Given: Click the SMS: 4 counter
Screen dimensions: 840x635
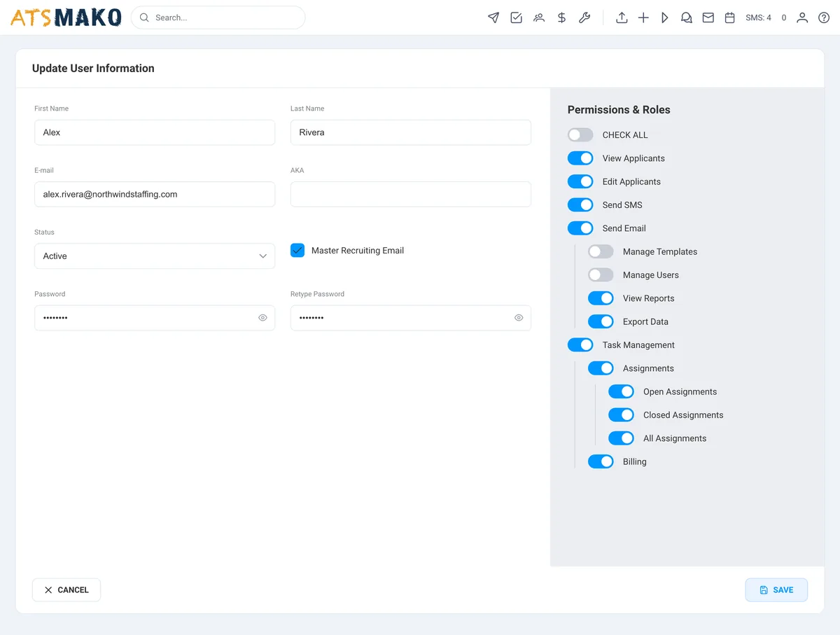Looking at the screenshot, I should (758, 18).
